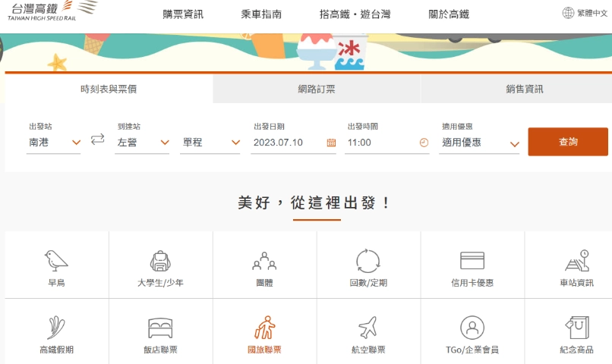Open the 乘車指南 menu

point(261,14)
